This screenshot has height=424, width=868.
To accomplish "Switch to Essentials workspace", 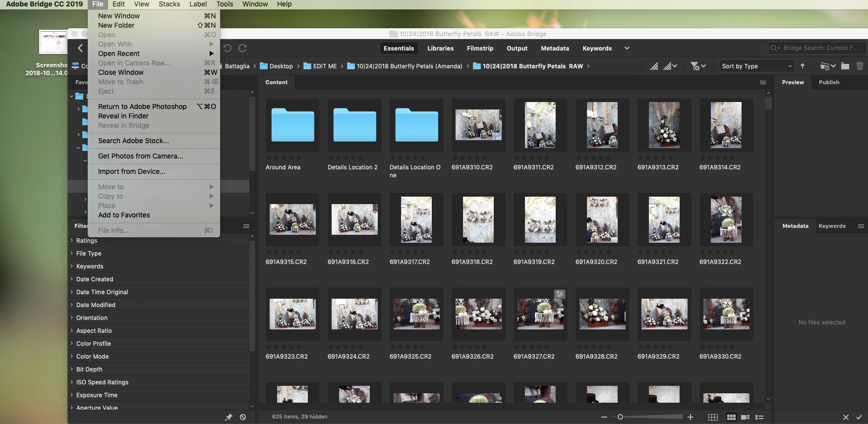I will coord(399,48).
